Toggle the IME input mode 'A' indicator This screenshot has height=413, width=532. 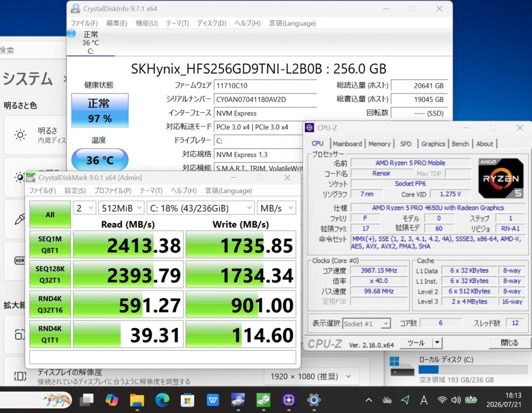tap(424, 400)
